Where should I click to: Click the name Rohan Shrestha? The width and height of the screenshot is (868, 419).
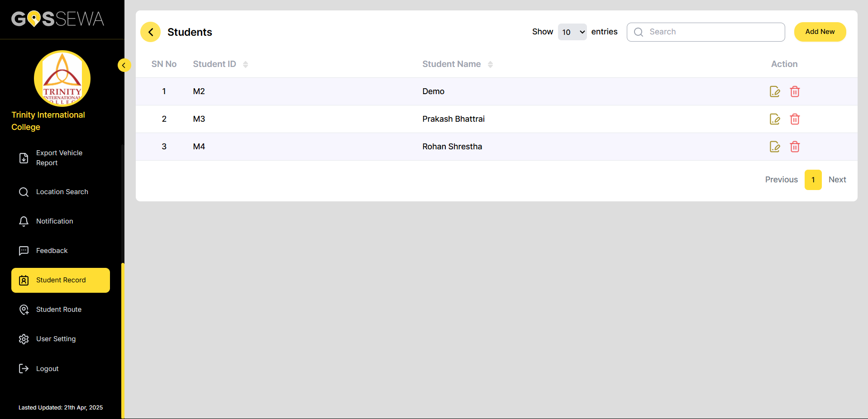pos(452,147)
